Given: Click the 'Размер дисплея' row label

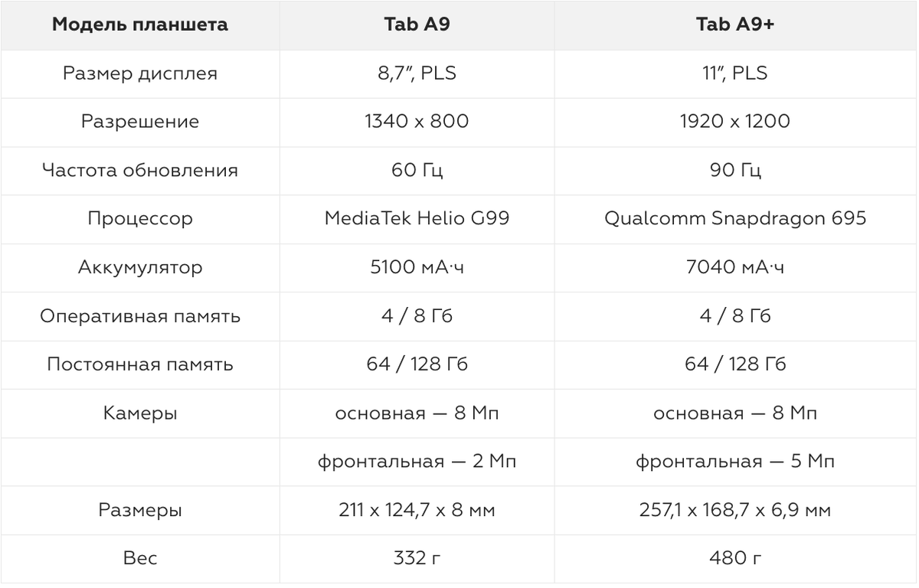Looking at the screenshot, I should [140, 74].
